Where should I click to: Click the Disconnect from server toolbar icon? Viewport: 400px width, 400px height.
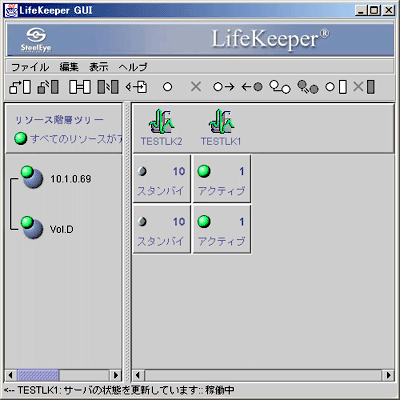click(48, 87)
